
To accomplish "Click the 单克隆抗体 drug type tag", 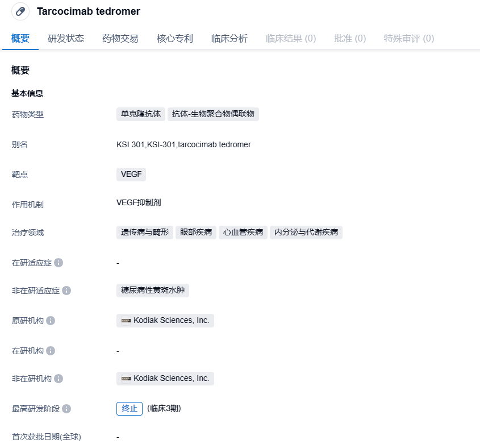I will (x=141, y=114).
